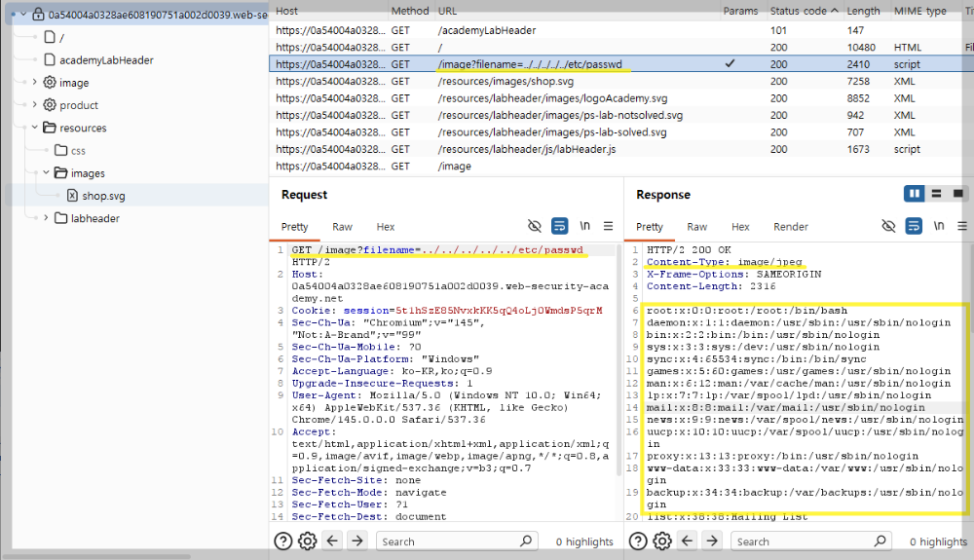The width and height of the screenshot is (974, 560).
Task: Click the image gear icon in tree
Action: tap(50, 82)
